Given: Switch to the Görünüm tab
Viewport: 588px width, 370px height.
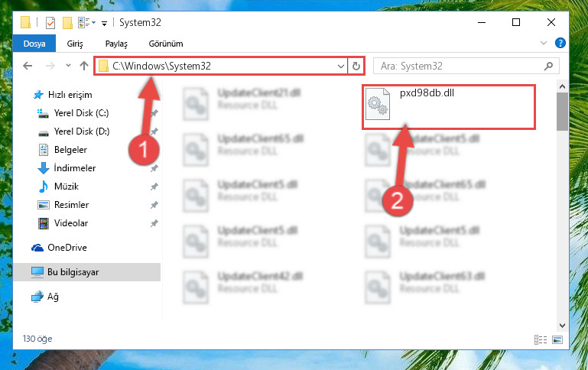Looking at the screenshot, I should tap(166, 44).
